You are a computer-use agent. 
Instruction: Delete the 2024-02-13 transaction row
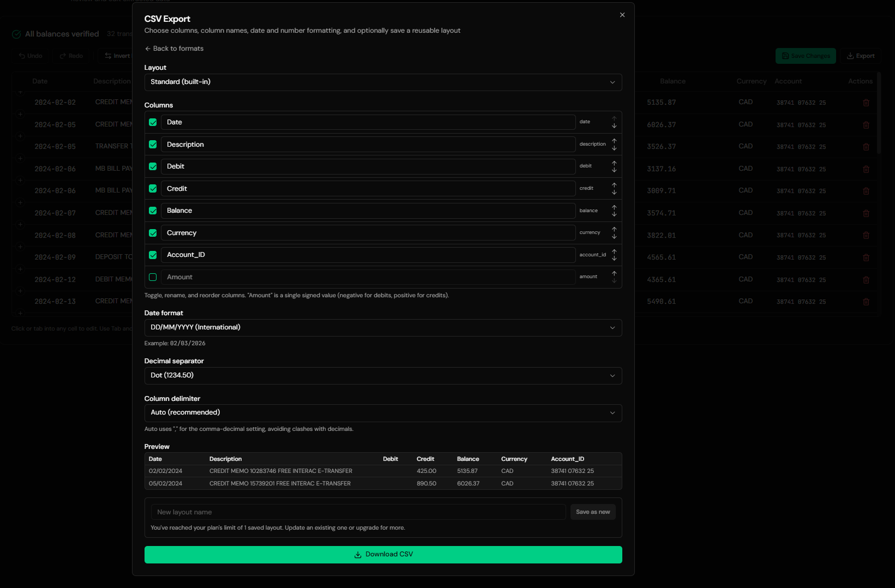[x=866, y=302]
